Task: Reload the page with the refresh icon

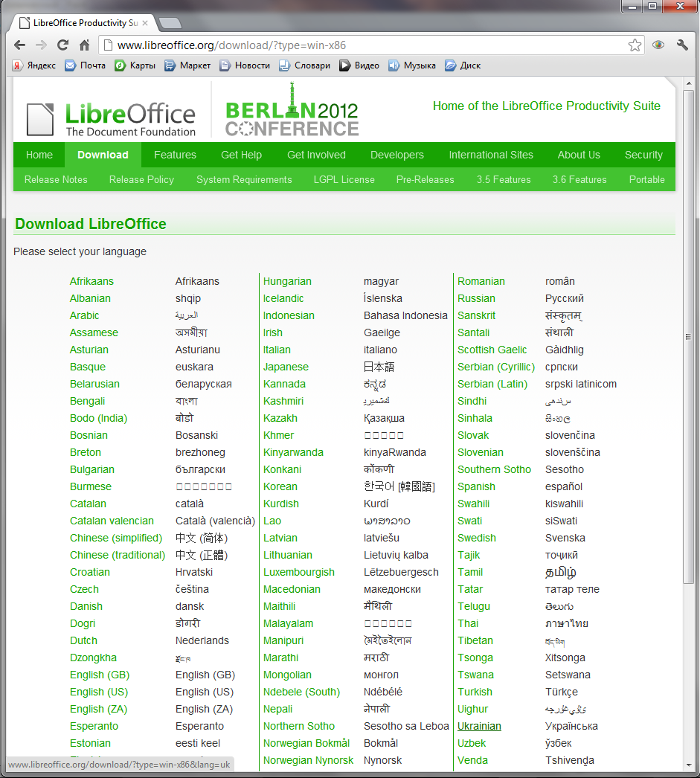Action: coord(63,45)
